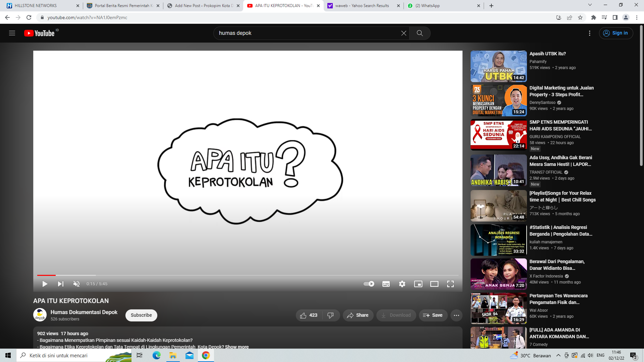This screenshot has width=644, height=362.
Task: Open the YouTube hamburger guide menu
Action: (x=12, y=33)
